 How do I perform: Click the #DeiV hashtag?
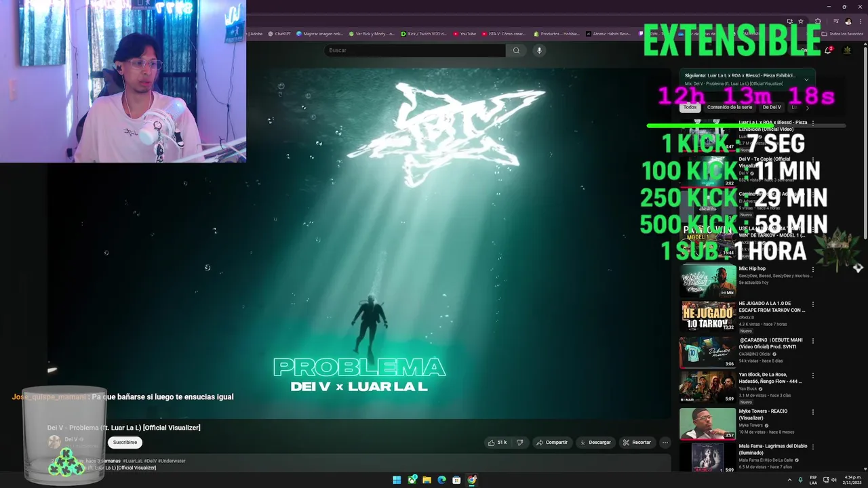[150, 461]
